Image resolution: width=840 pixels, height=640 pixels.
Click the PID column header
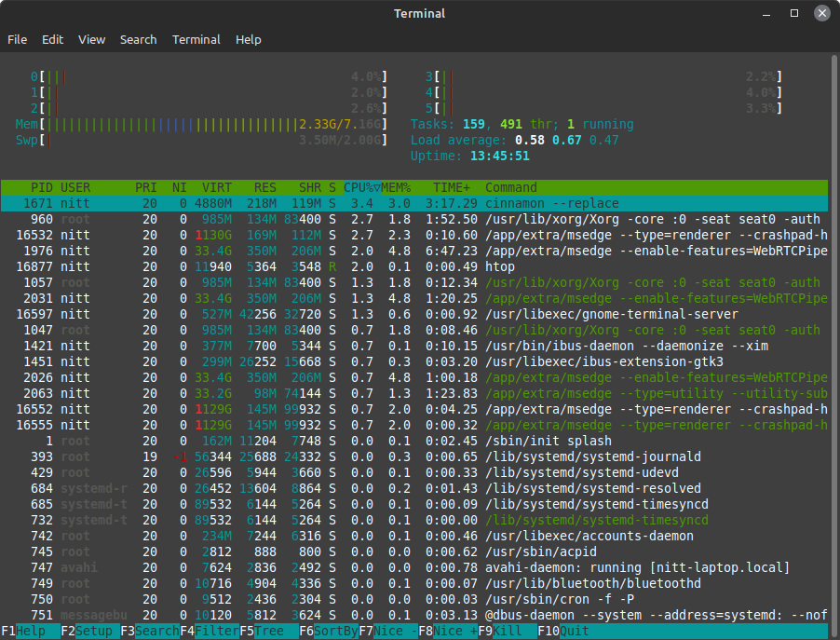coord(41,187)
